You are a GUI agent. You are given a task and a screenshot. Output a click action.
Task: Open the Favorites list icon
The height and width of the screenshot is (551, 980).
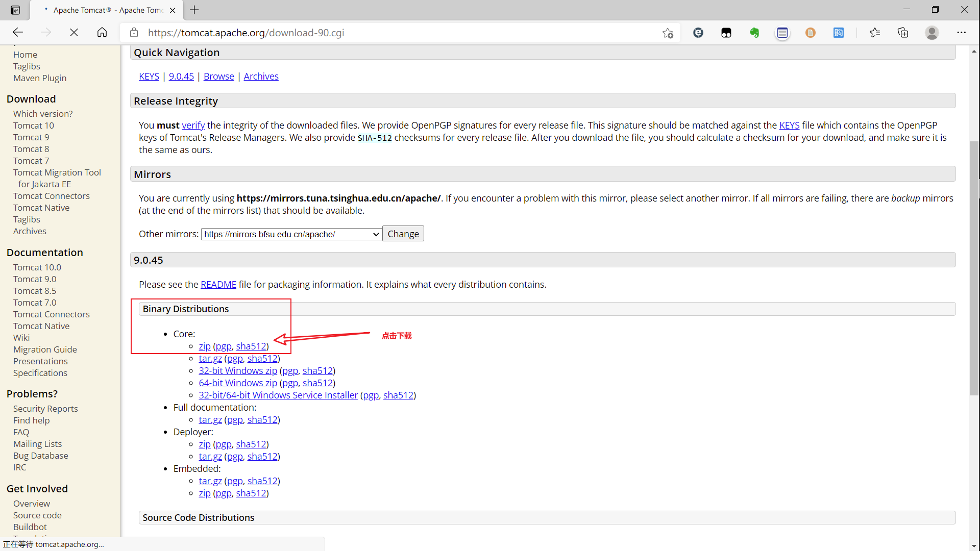point(875,33)
